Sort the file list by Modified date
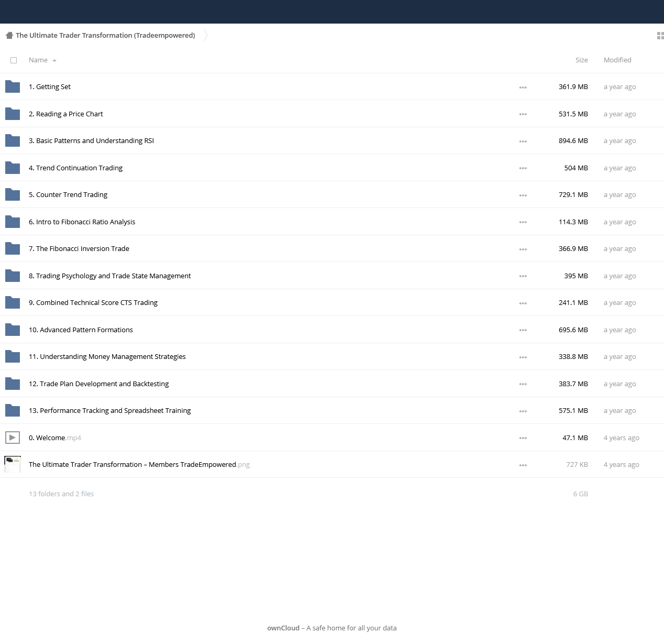 coord(617,60)
